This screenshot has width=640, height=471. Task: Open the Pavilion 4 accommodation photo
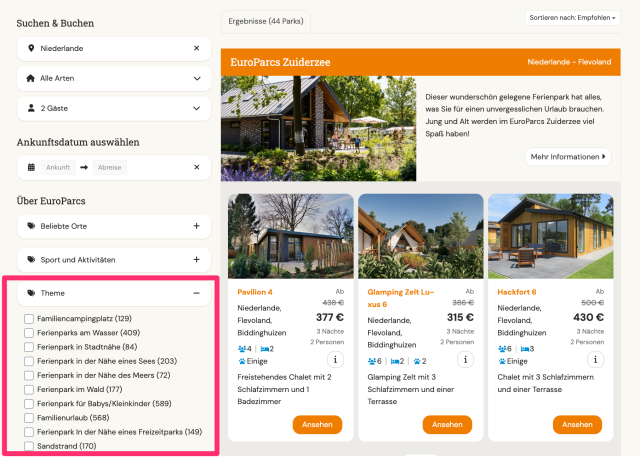click(291, 236)
